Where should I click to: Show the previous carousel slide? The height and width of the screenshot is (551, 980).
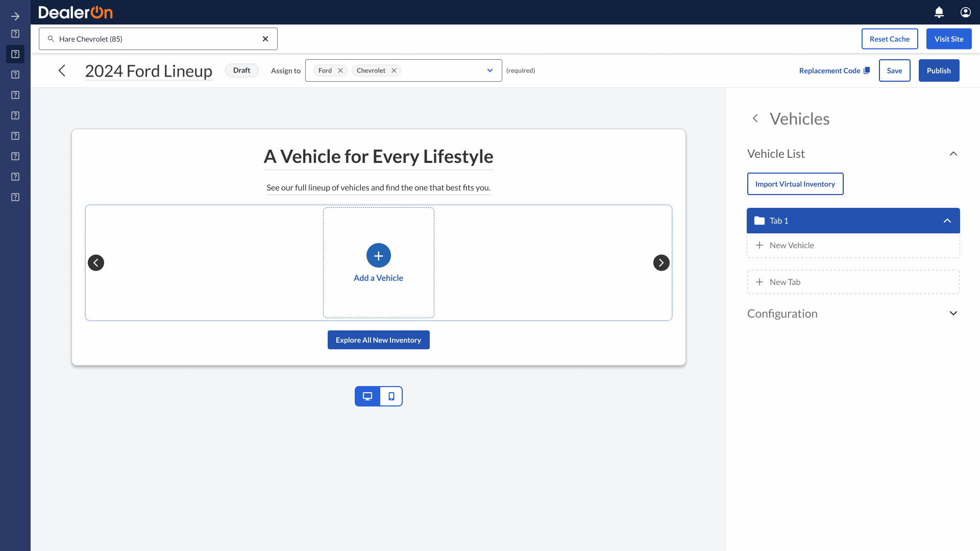pos(96,262)
